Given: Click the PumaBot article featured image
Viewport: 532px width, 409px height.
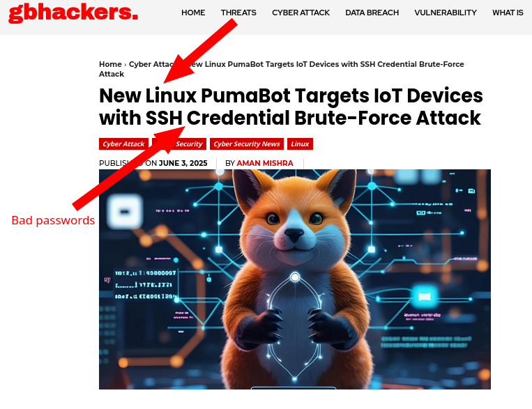Looking at the screenshot, I should point(294,279).
